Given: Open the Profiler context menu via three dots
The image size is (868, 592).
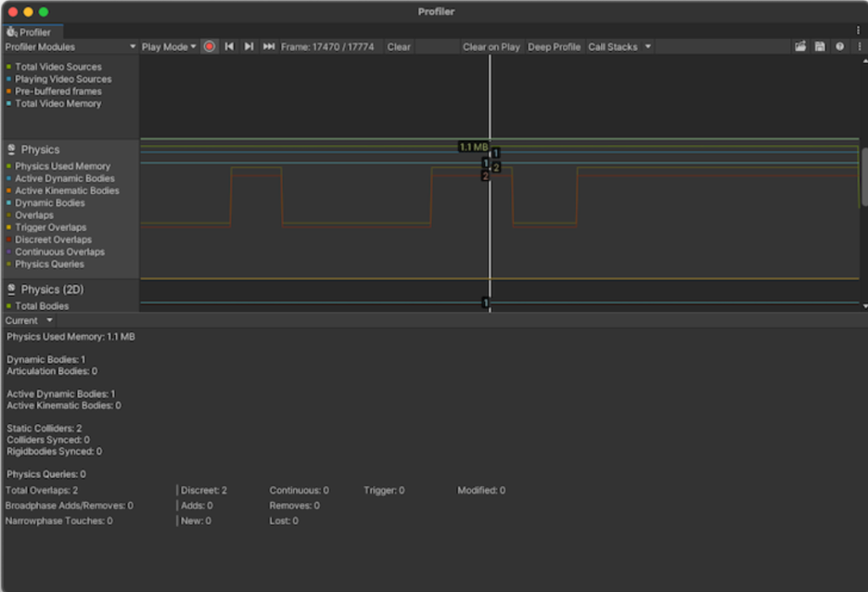Looking at the screenshot, I should (858, 47).
